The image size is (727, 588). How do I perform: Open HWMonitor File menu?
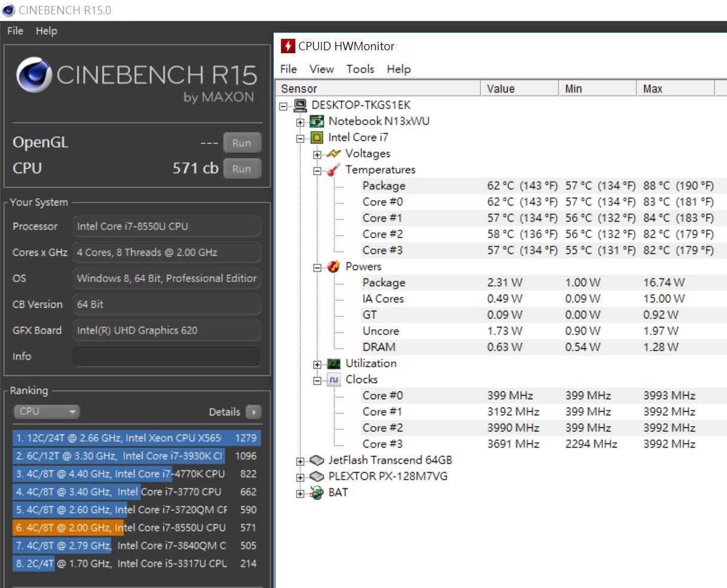click(289, 69)
